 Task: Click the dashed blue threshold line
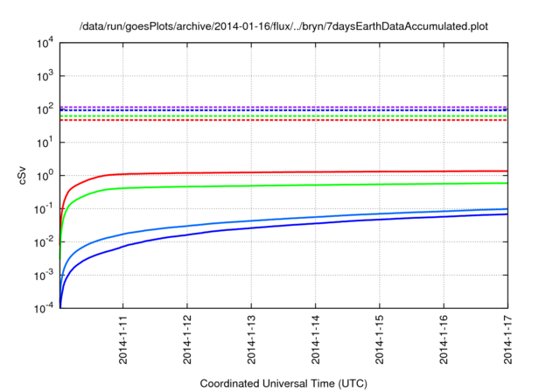point(283,110)
